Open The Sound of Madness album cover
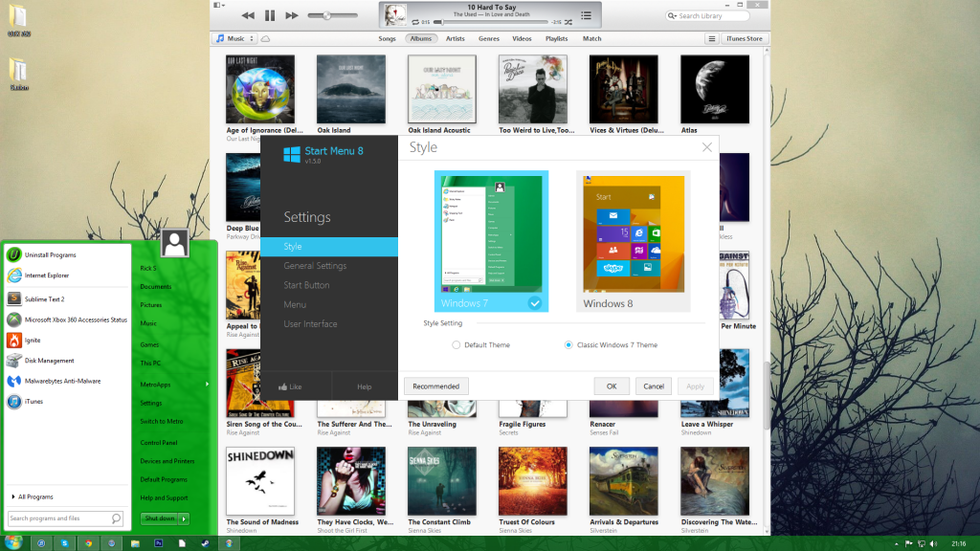Image resolution: width=980 pixels, height=551 pixels. tap(260, 481)
